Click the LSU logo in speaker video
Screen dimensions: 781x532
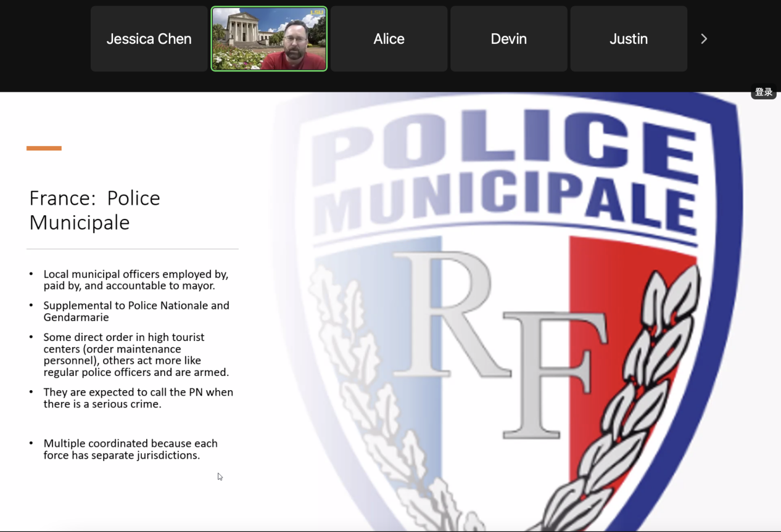[x=316, y=12]
